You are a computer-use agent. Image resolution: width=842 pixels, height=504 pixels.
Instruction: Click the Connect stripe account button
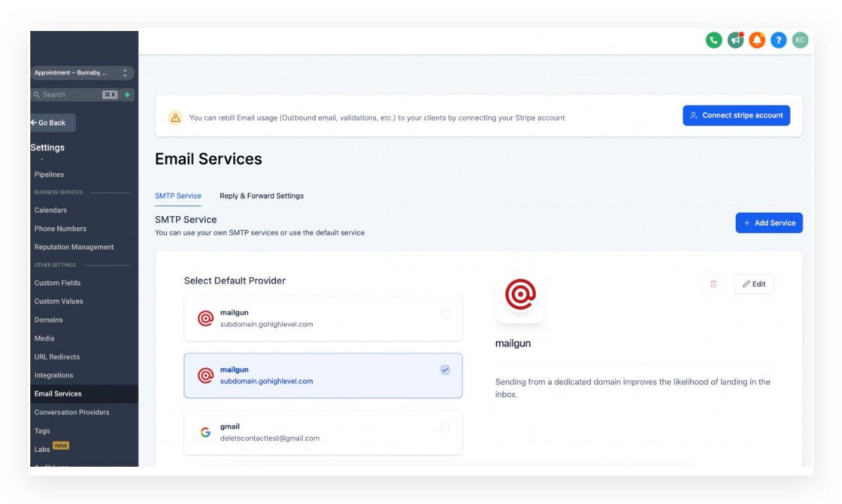(736, 115)
